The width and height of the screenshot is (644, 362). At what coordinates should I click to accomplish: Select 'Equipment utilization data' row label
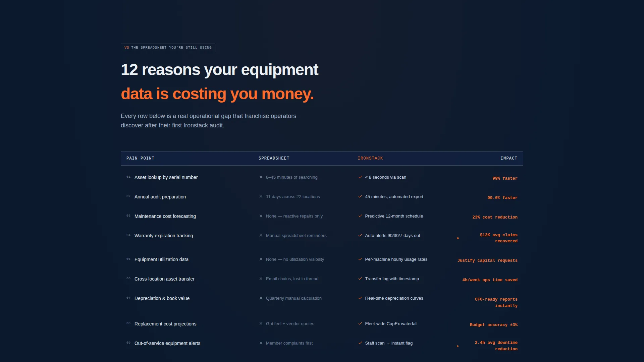coord(161,259)
